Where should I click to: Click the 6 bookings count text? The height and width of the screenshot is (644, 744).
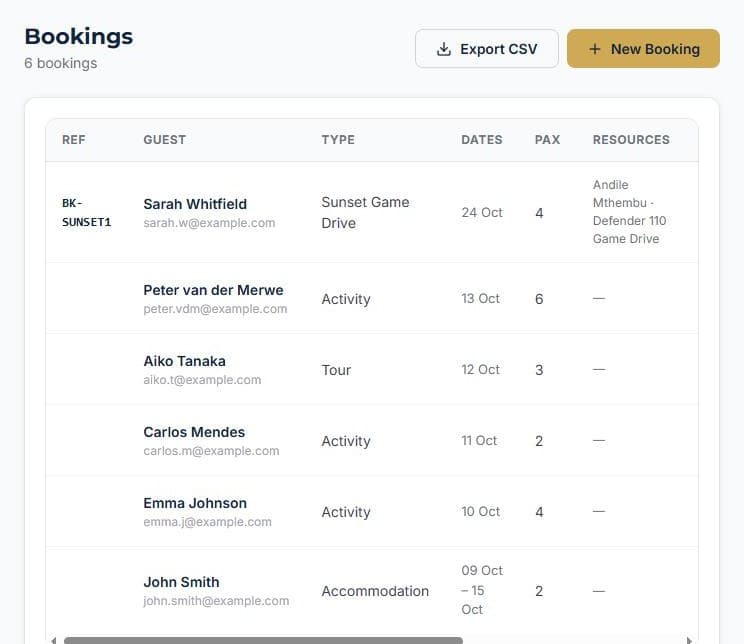click(x=61, y=63)
